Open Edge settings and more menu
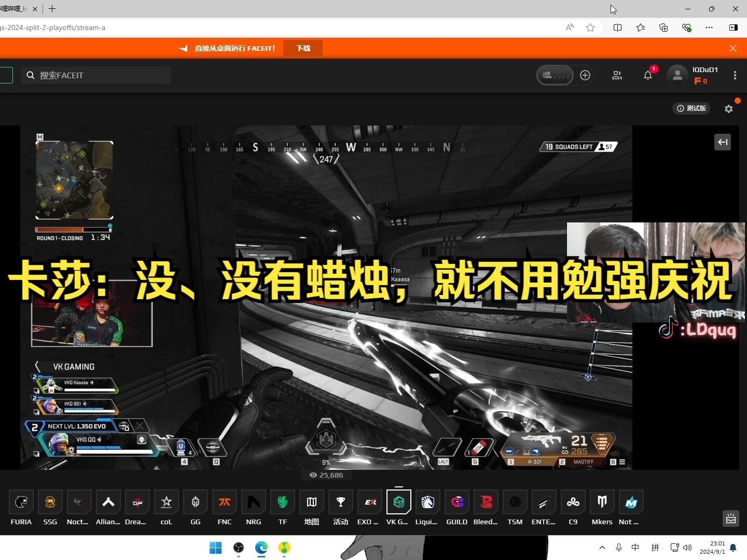Image resolution: width=747 pixels, height=560 pixels. (709, 27)
